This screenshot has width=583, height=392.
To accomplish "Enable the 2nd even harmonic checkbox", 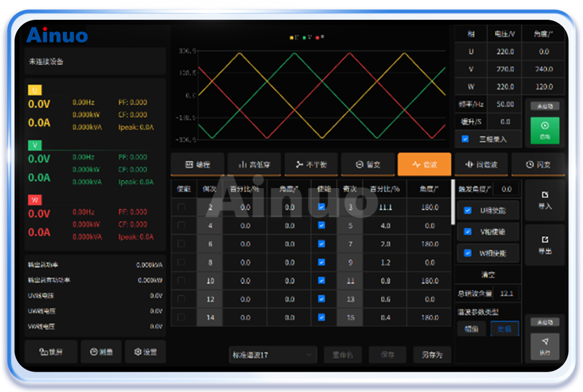I will [181, 207].
